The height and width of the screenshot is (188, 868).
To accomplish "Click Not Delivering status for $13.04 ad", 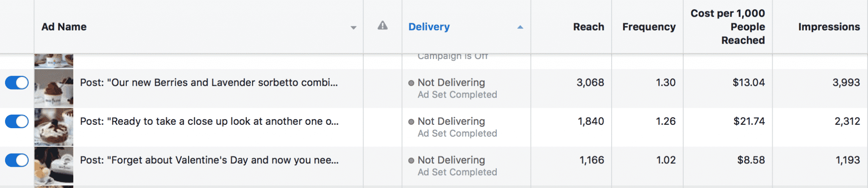I will click(x=451, y=82).
